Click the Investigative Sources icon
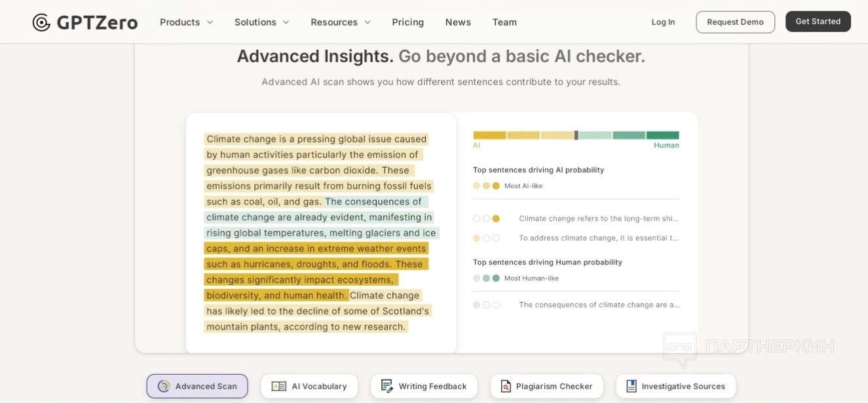 [x=632, y=386]
